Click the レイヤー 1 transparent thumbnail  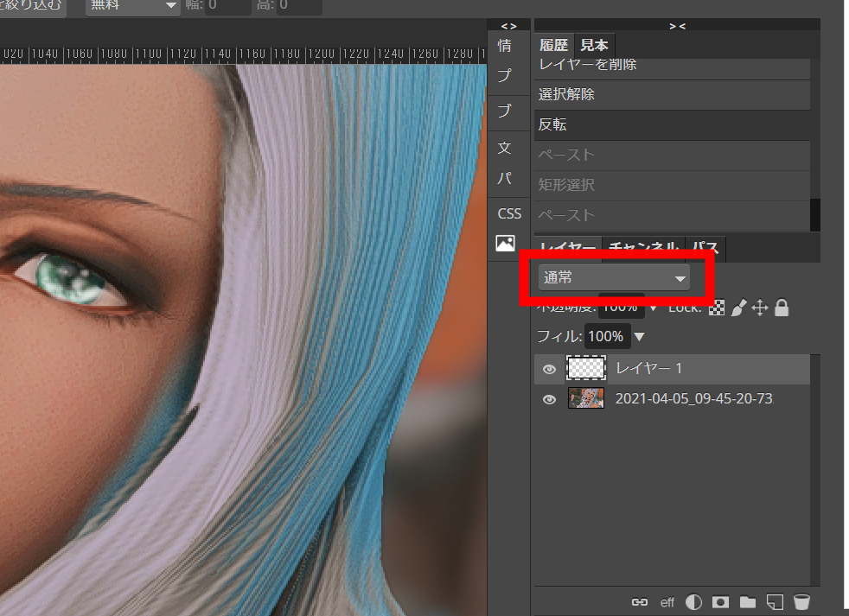coord(586,368)
